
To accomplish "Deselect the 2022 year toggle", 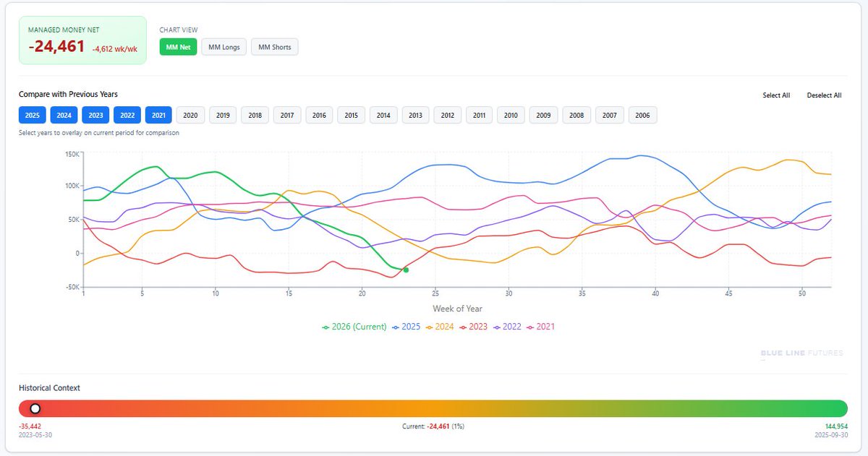I will click(x=128, y=115).
